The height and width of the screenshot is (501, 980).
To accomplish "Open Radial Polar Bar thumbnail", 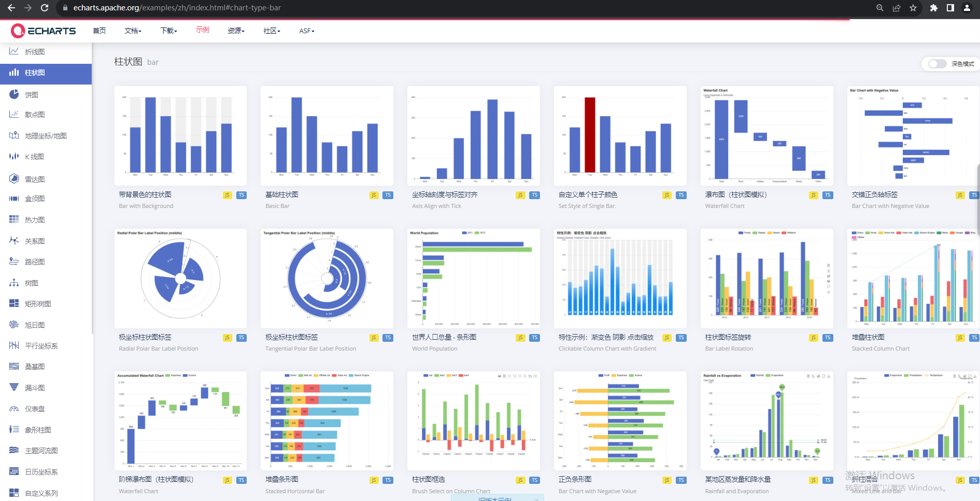I will point(180,279).
